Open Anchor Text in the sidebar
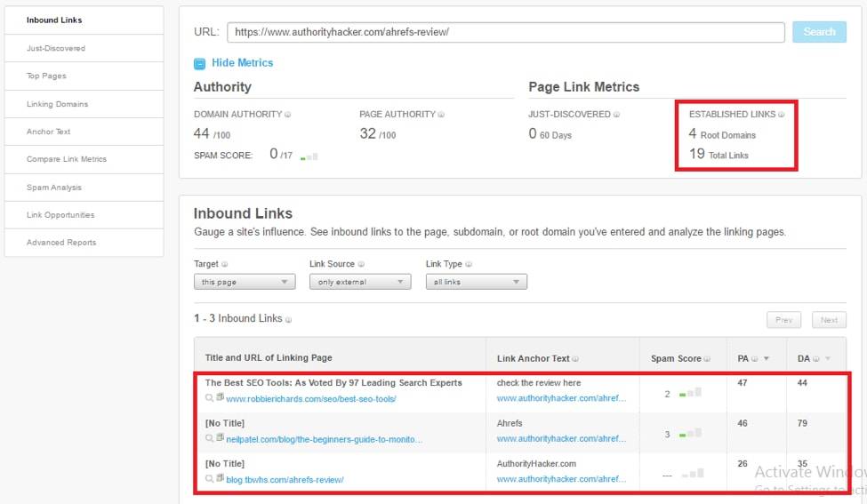Screen dimensions: 867x504 84,132
